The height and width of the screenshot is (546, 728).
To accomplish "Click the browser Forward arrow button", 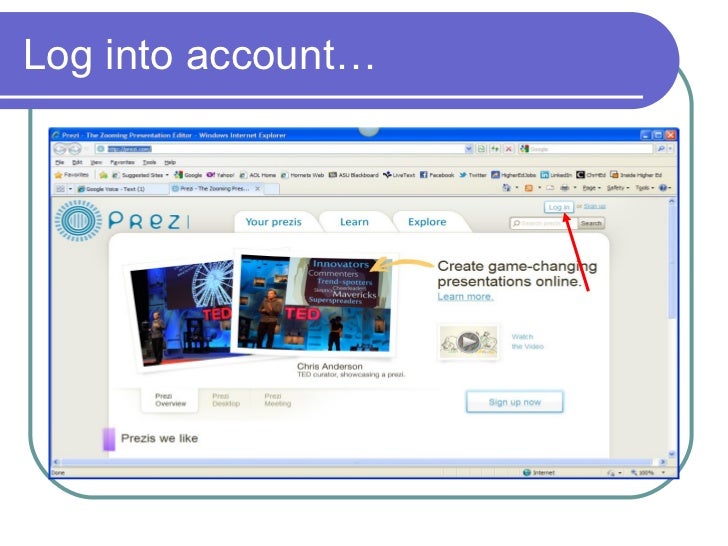I will coord(75,149).
